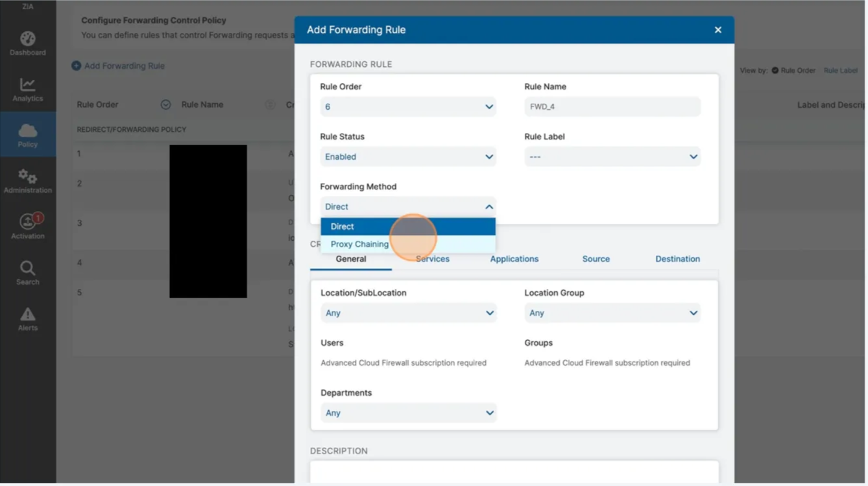The image size is (868, 486).
Task: Click into the Description text area
Action: tap(514, 472)
